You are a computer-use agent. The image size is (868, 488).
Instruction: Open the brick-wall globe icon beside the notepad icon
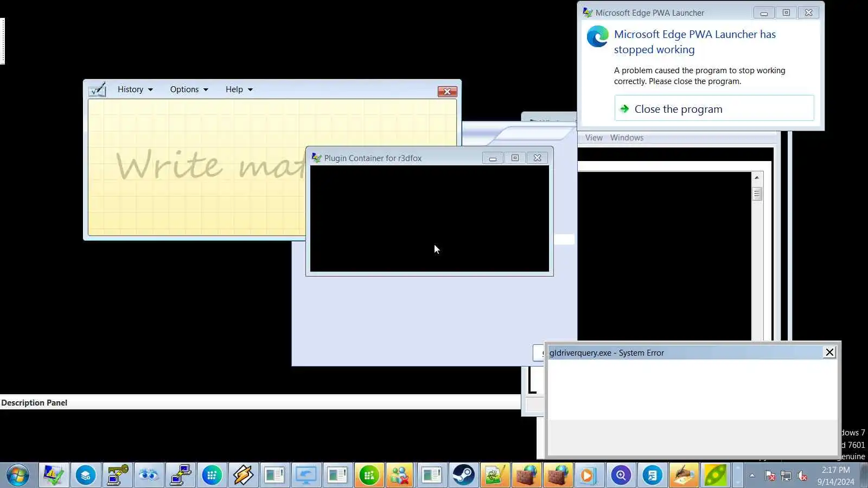[x=526, y=476]
